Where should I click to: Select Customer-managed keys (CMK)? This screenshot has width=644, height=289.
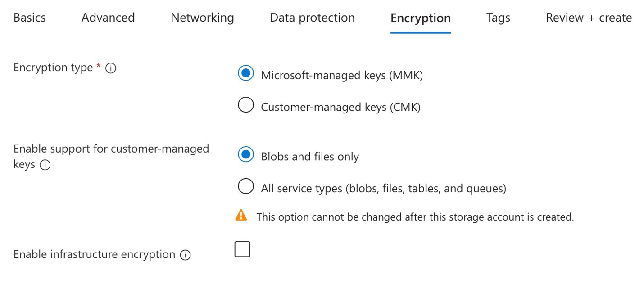coord(340,107)
